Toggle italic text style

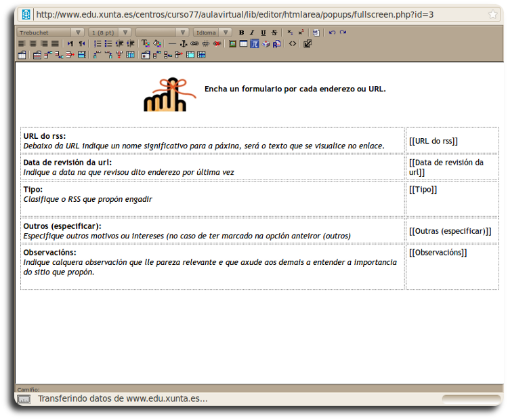pyautogui.click(x=252, y=33)
